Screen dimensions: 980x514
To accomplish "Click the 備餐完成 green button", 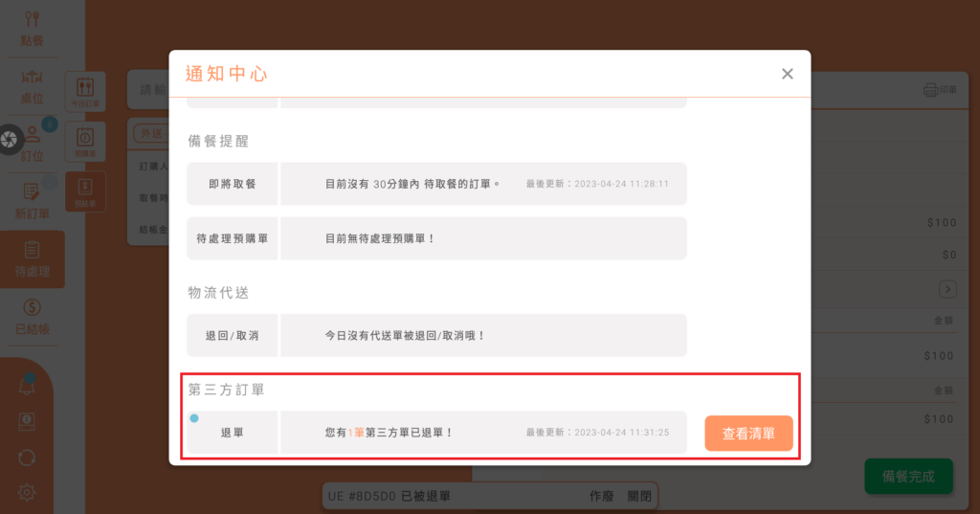I will 907,476.
